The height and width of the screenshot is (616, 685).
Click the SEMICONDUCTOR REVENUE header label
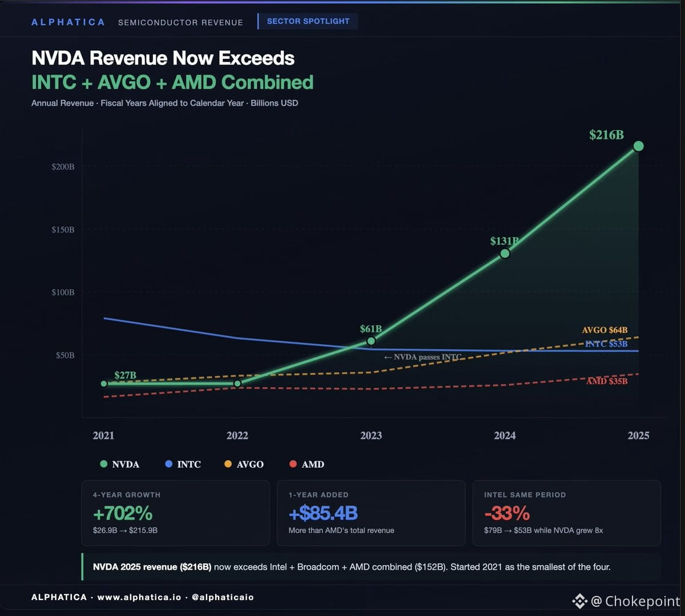(x=180, y=22)
